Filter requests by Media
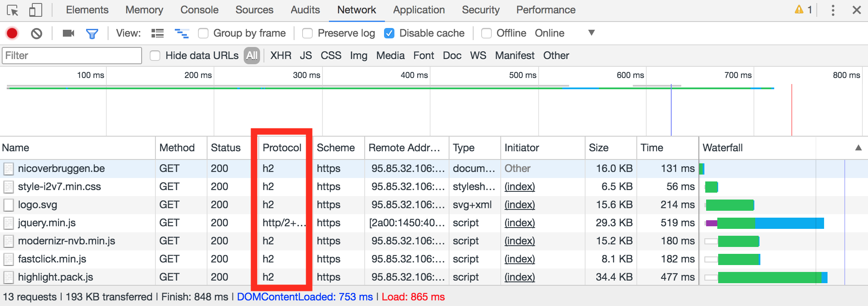Image resolution: width=868 pixels, height=306 pixels. pos(391,56)
